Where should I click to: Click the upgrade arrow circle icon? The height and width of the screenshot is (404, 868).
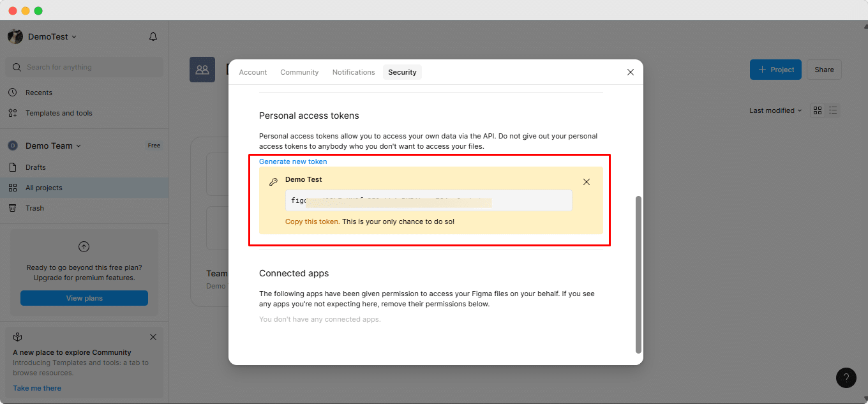(x=84, y=246)
